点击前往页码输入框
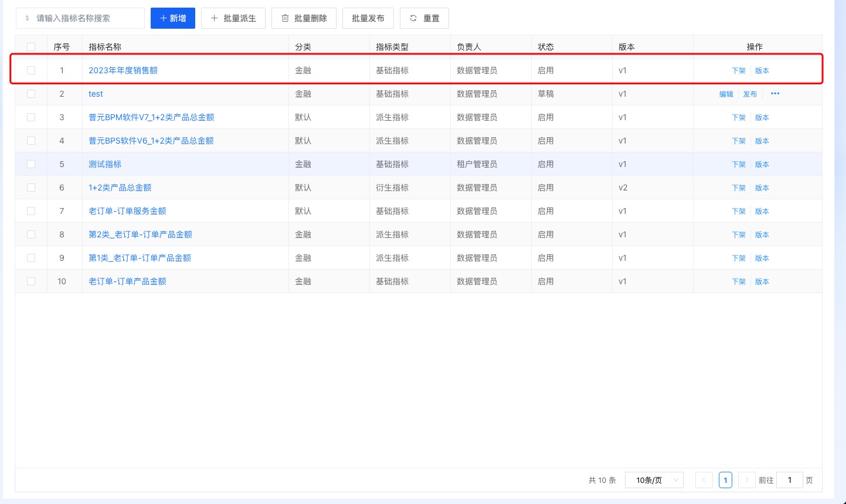This screenshot has height=504, width=846. [x=789, y=479]
